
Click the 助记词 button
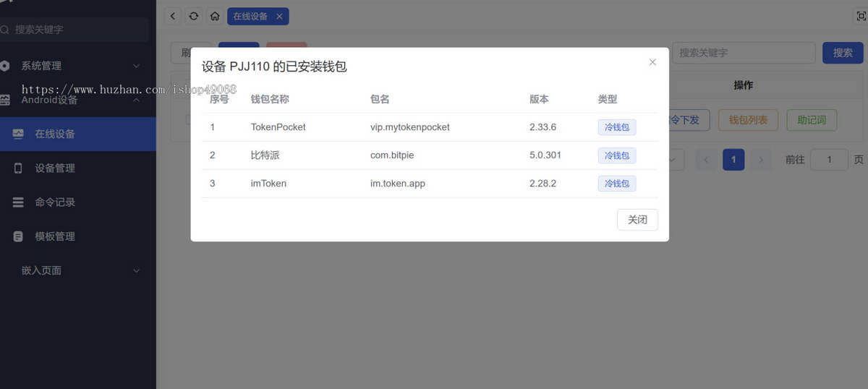[812, 120]
